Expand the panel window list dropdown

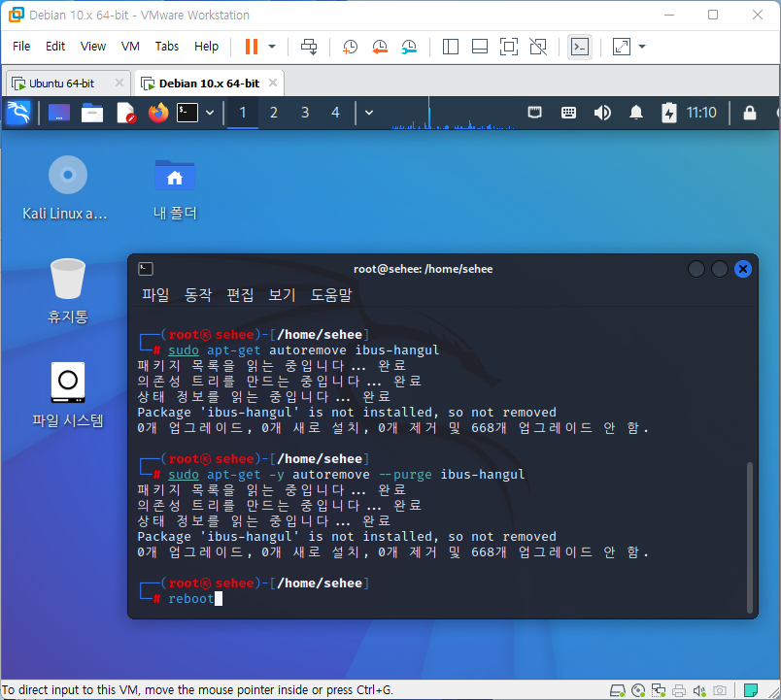coord(369,113)
